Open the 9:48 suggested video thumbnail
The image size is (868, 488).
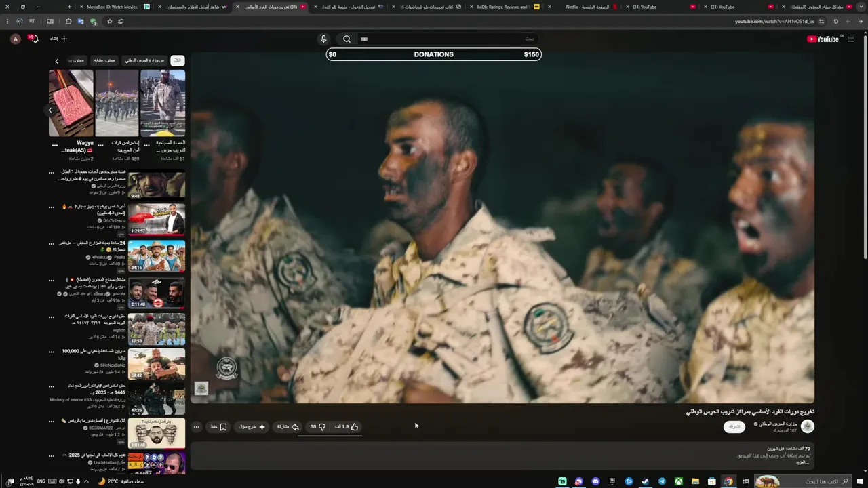click(157, 185)
